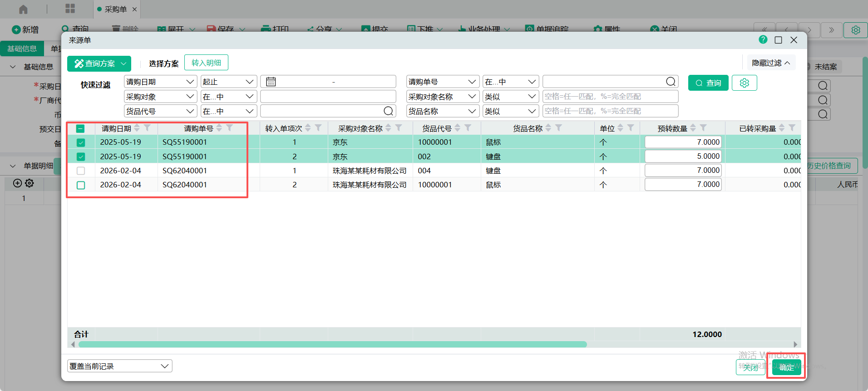Click the search magnifier in 货品代号 field

388,111
